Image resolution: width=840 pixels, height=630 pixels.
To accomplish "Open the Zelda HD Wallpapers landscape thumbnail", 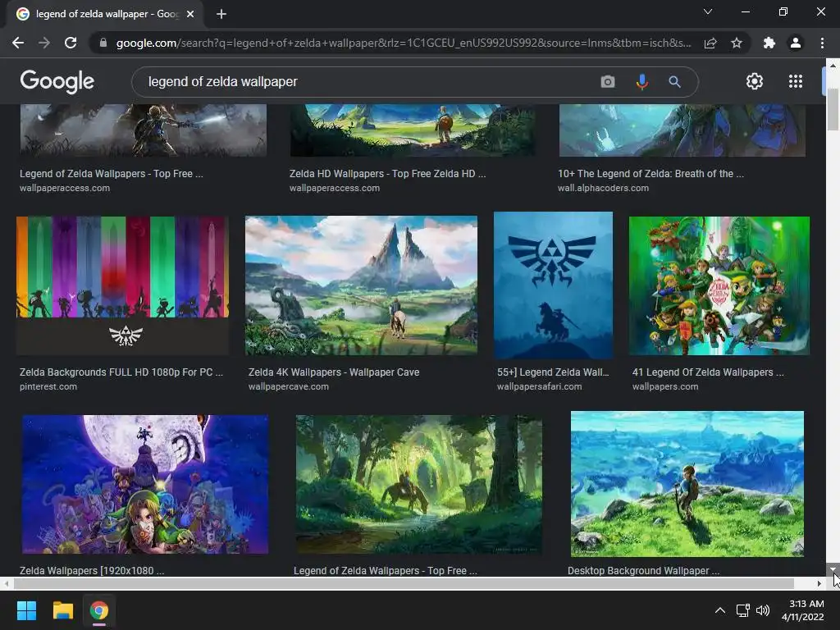I will [413, 130].
